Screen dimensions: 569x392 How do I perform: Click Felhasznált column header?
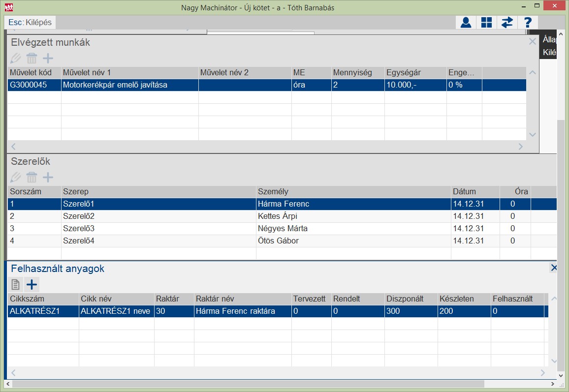[517, 299]
